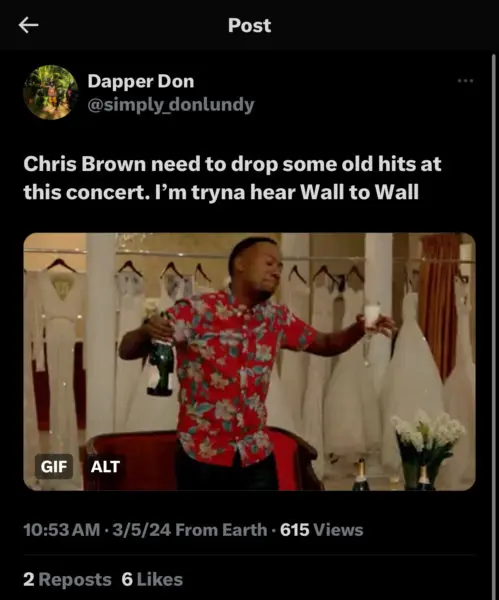Viewport: 499px width, 600px height.
Task: View the 2 Reposts list
Action: tap(67, 579)
